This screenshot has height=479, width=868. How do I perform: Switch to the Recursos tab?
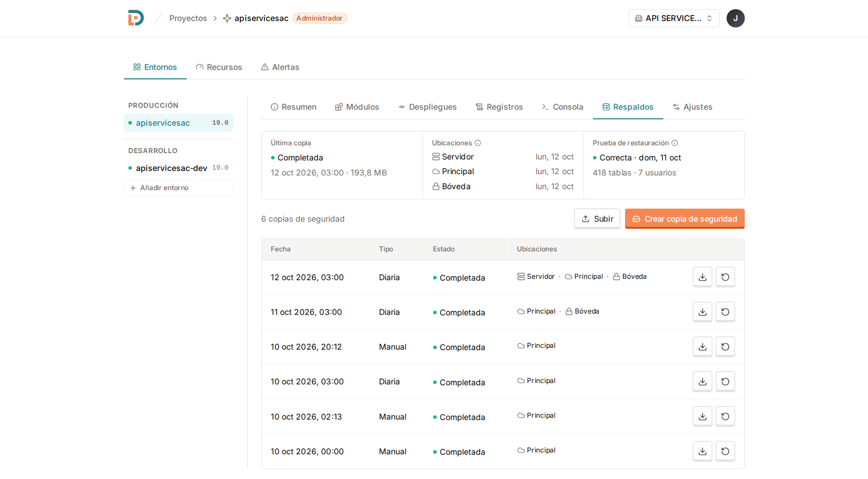click(219, 67)
